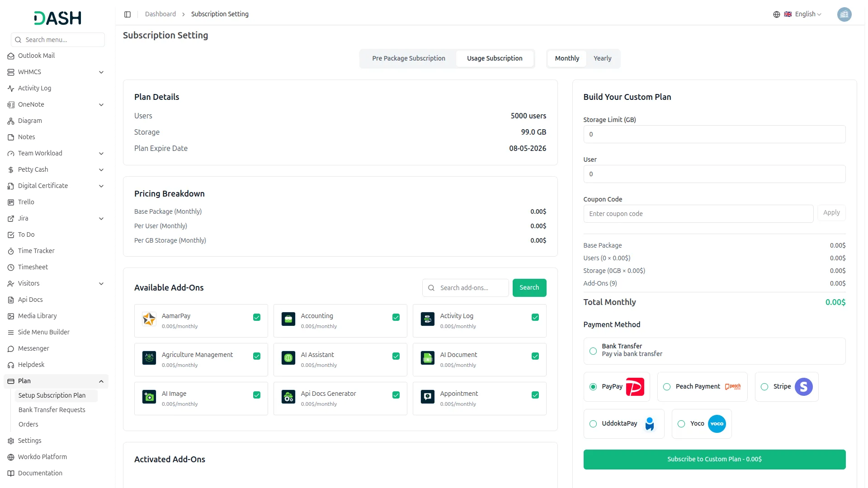
Task: Select Bank Transfer payment radio
Action: (593, 351)
